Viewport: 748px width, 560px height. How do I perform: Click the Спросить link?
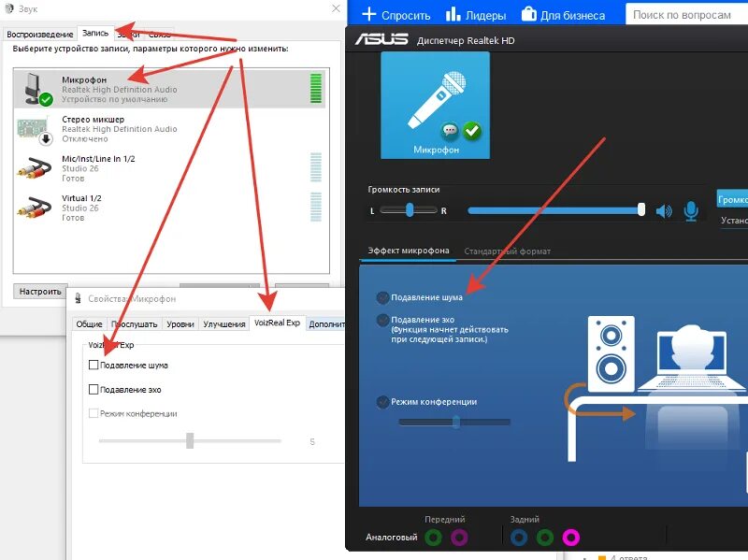(406, 15)
